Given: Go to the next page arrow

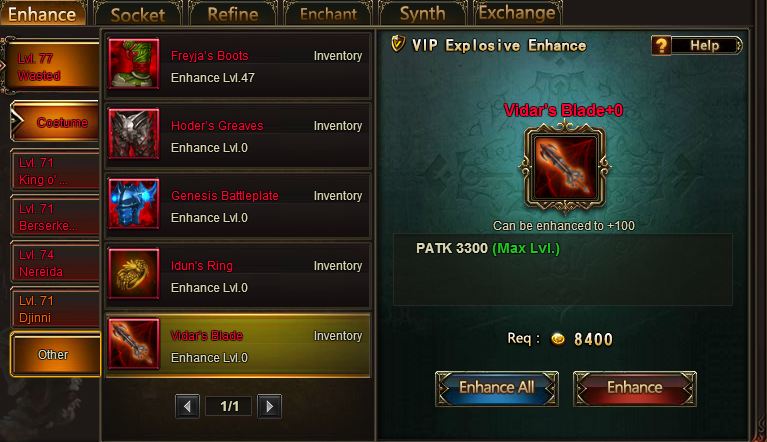Looking at the screenshot, I should [270, 406].
